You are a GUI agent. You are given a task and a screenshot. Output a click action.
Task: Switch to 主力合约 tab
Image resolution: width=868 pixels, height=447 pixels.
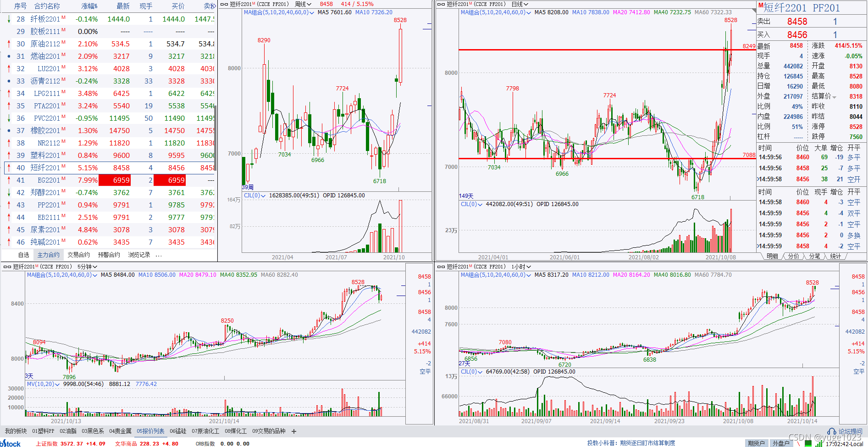49,255
